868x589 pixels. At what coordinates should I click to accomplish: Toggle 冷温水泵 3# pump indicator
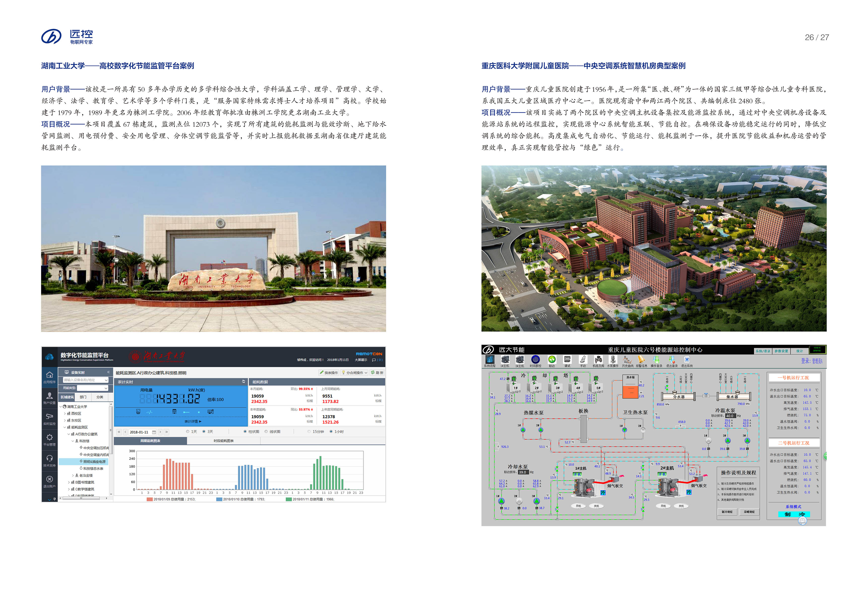[x=747, y=441]
